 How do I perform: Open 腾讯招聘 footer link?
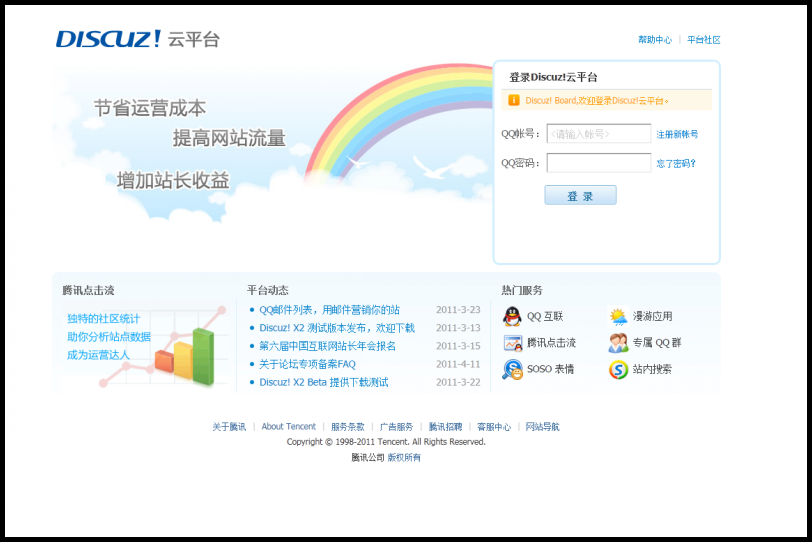[x=445, y=427]
